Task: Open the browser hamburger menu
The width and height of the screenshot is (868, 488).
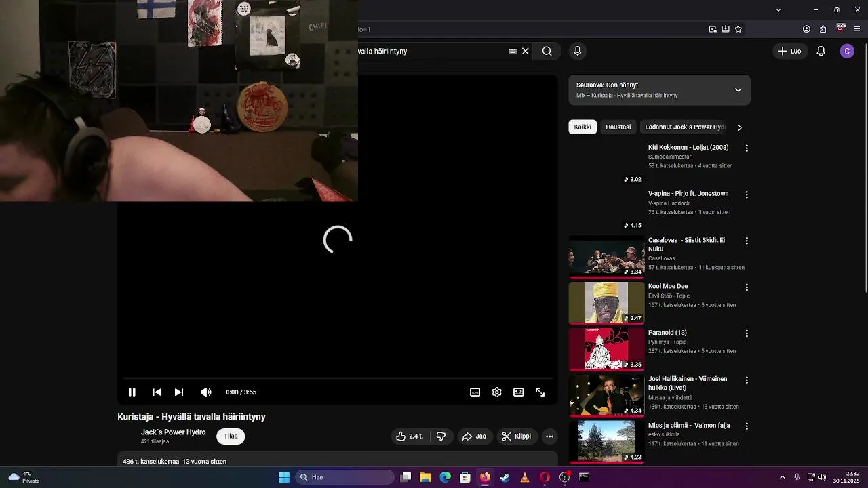Action: point(857,29)
